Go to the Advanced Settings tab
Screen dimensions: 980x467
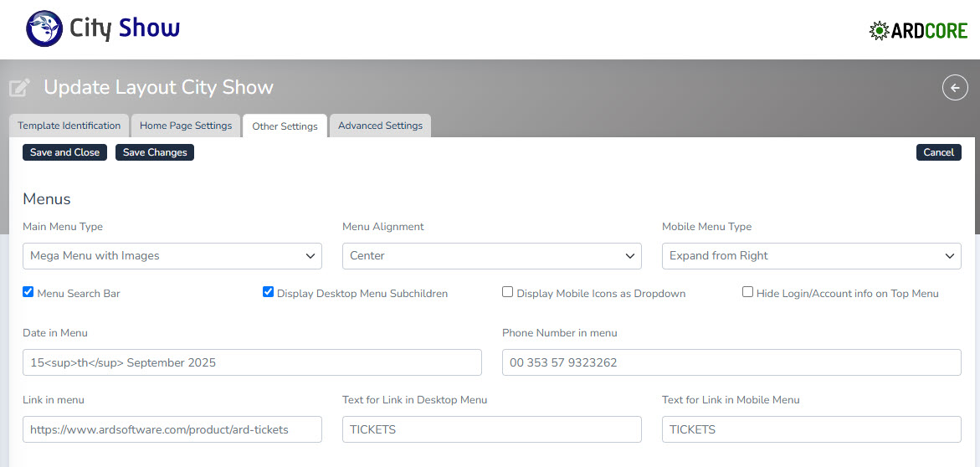coord(380,126)
